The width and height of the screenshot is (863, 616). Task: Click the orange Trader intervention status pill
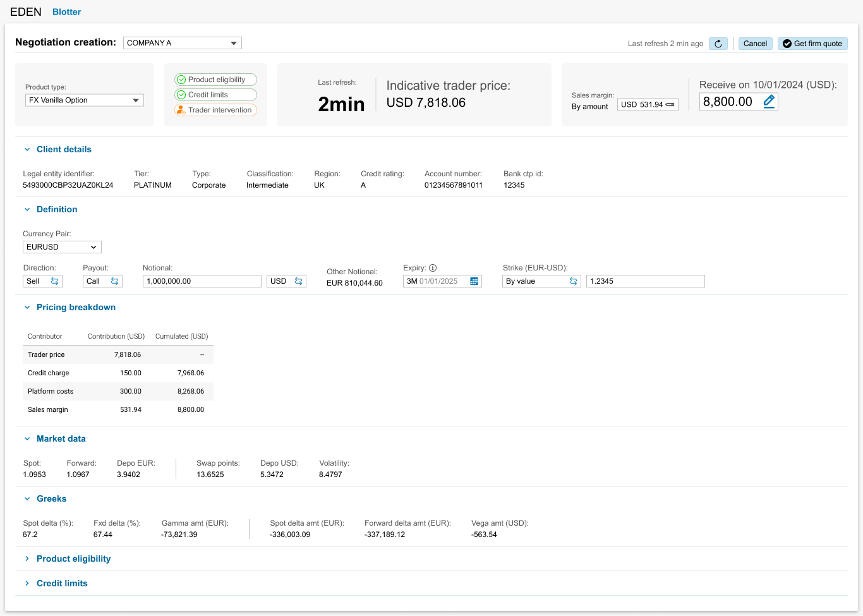(x=215, y=110)
